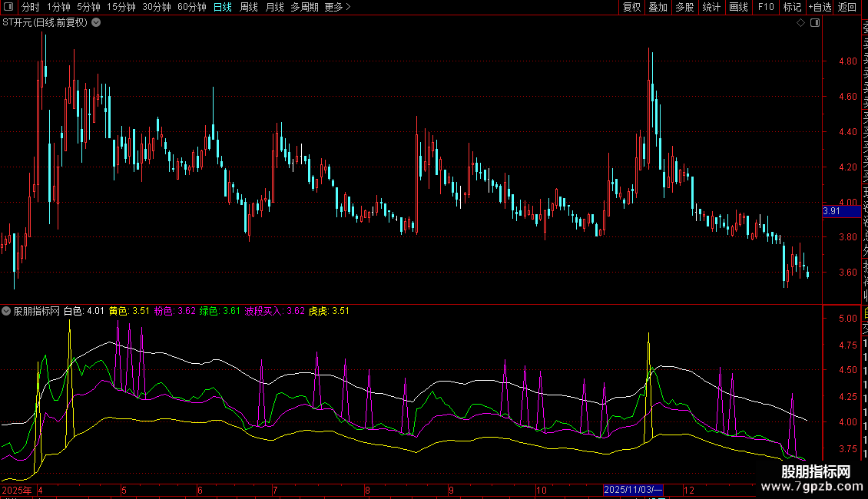Expand 更多 to show more periods
Screen dimensions: 868x499
click(x=337, y=7)
